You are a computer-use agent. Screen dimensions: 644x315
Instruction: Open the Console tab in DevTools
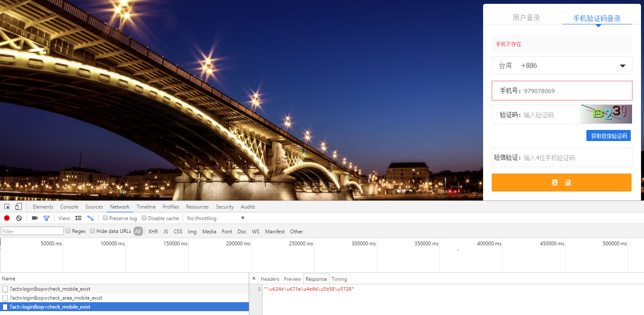(69, 207)
